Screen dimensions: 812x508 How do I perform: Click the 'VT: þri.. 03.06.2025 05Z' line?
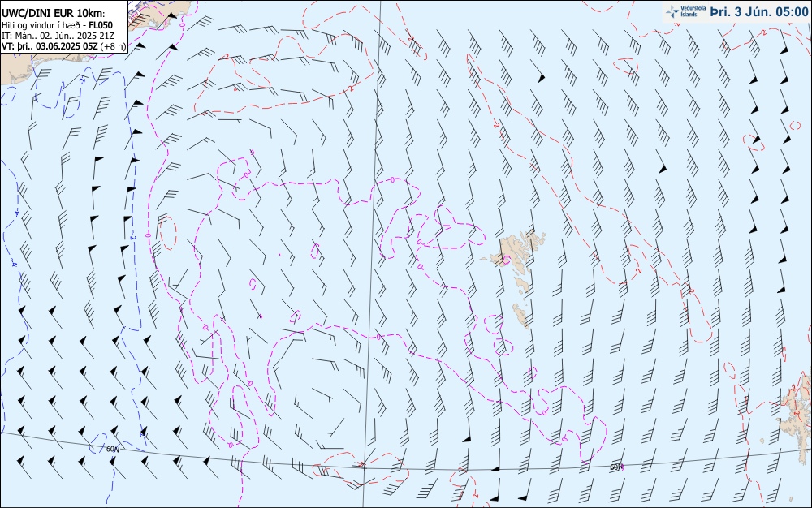[50, 46]
